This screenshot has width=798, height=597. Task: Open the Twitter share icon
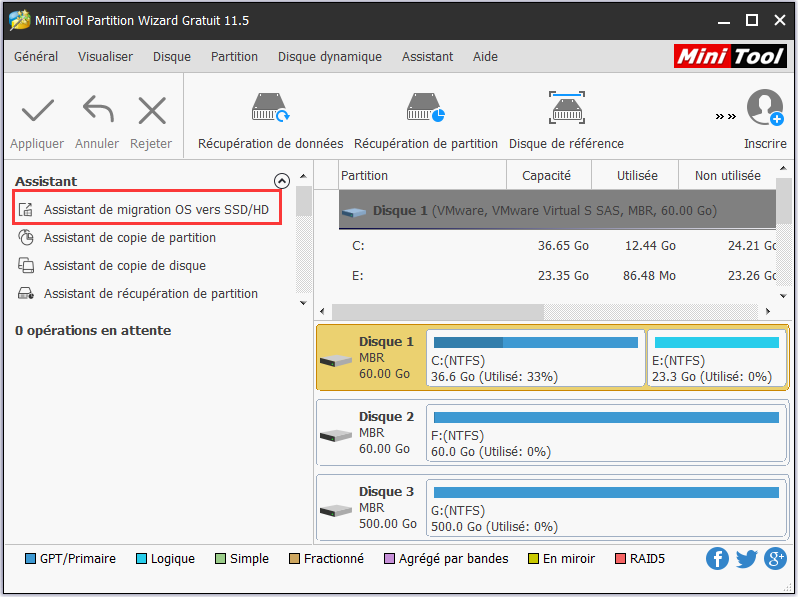746,559
